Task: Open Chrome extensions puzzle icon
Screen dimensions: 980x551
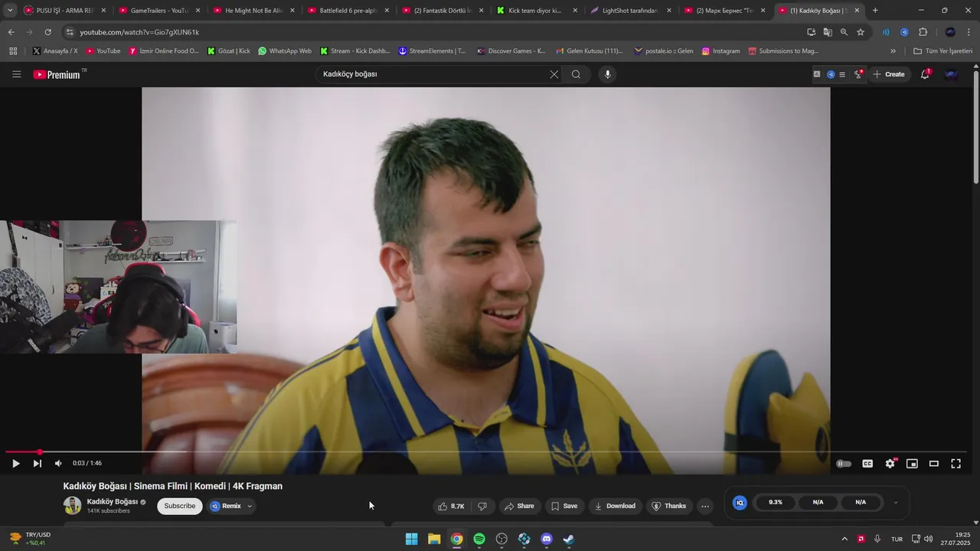Action: pyautogui.click(x=923, y=32)
